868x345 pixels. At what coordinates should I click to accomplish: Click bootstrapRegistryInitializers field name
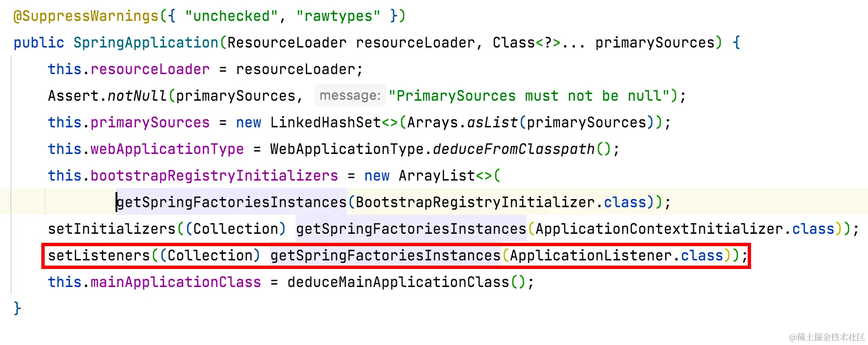point(214,176)
